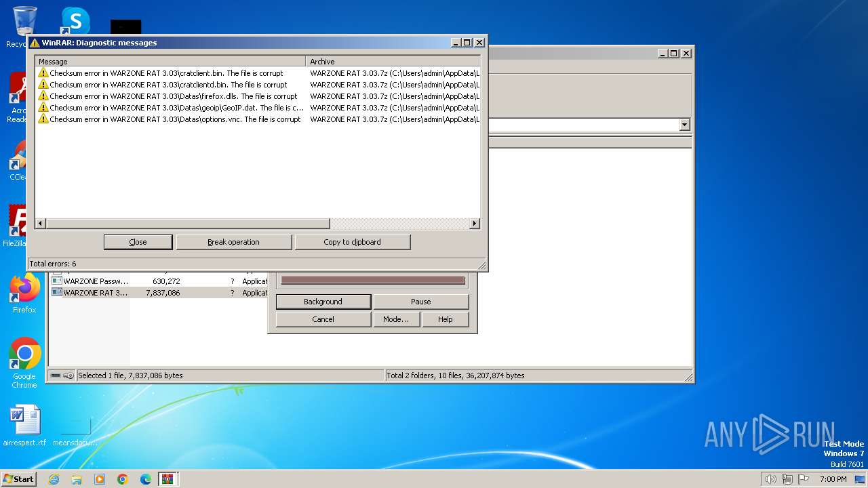Viewport: 868px width, 488px height.
Task: Click the WARZONE RAT file icon
Action: click(x=57, y=293)
